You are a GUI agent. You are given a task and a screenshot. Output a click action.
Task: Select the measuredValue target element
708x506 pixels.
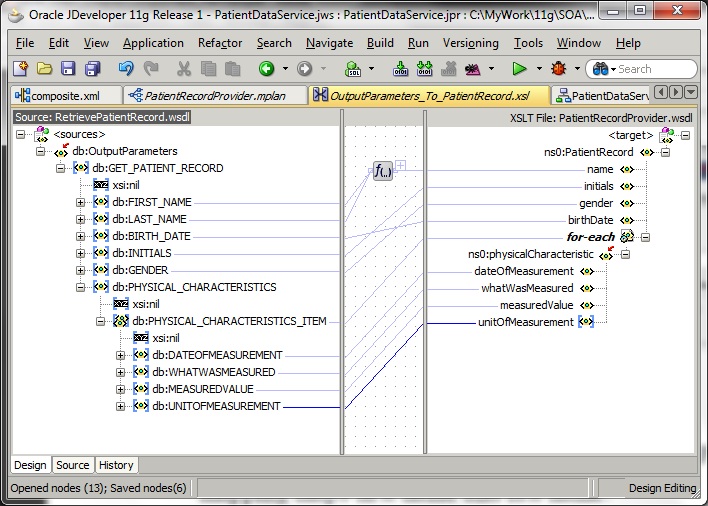click(x=536, y=305)
